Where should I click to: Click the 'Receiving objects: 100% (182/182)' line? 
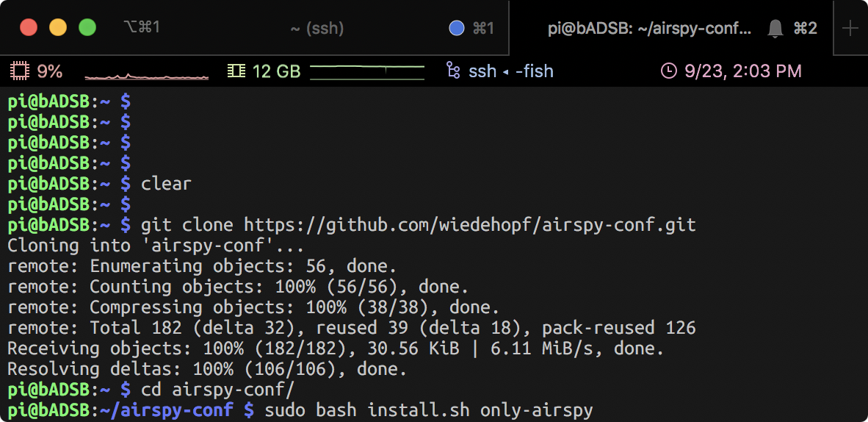336,348
